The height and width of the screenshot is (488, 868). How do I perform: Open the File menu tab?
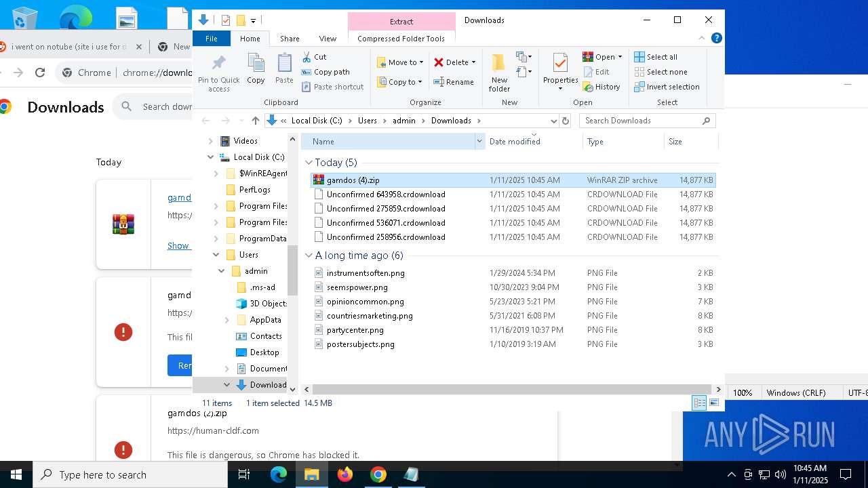212,39
